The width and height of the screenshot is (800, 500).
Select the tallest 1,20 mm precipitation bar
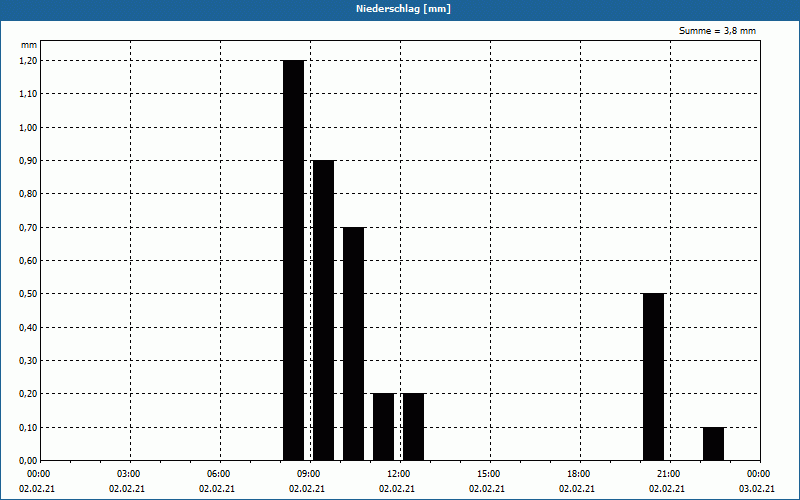294,260
